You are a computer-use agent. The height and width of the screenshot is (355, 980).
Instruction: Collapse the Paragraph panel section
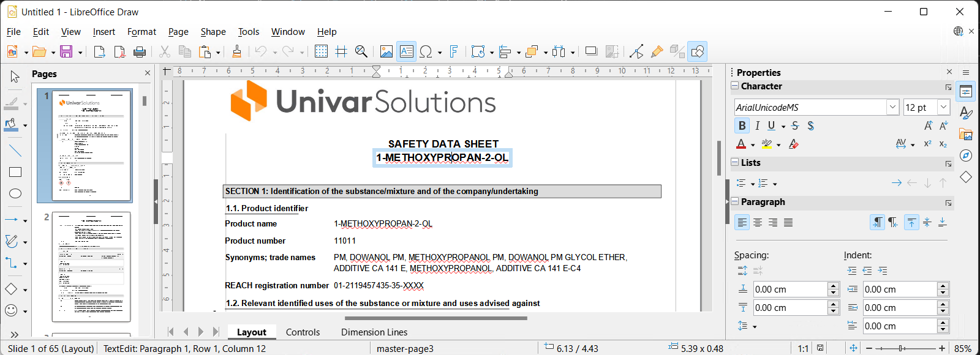coord(735,201)
